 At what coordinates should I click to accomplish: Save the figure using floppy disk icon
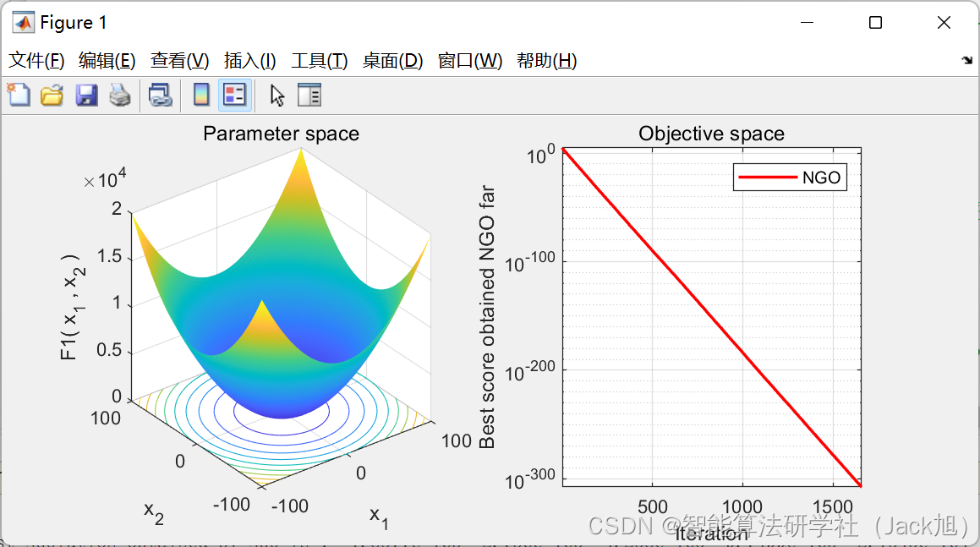[x=86, y=95]
